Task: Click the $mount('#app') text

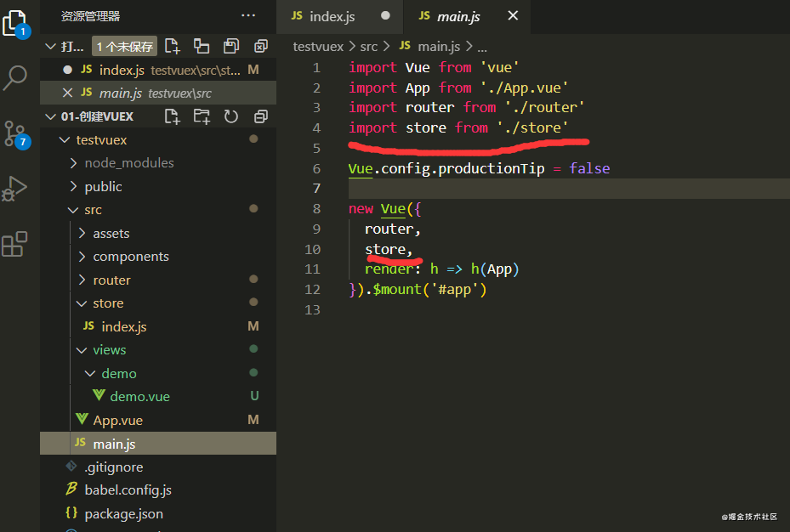Action: [x=429, y=290]
